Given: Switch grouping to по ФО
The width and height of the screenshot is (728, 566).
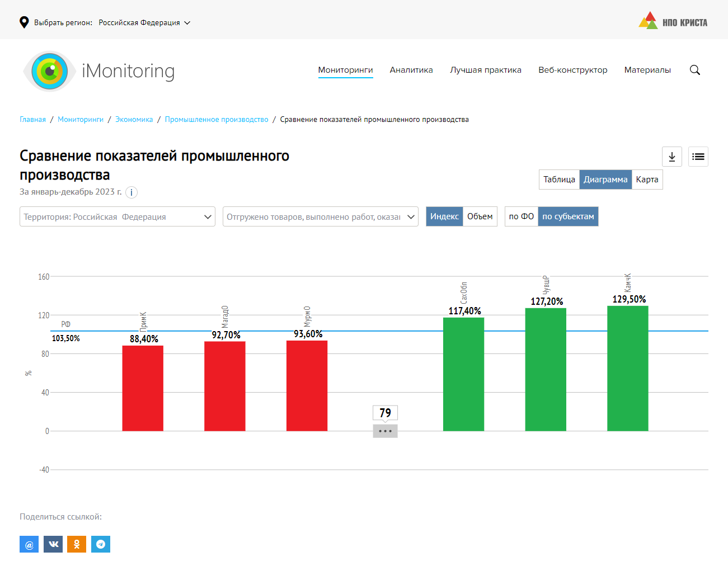Looking at the screenshot, I should [521, 216].
